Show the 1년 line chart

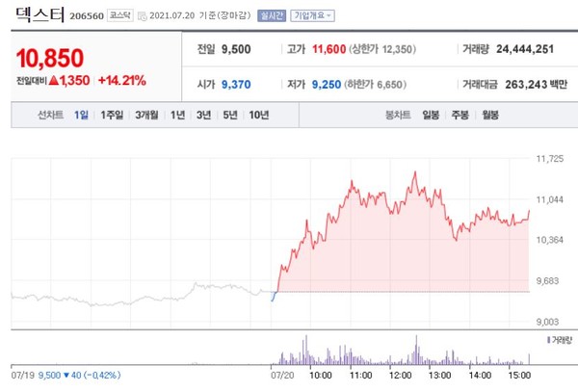pos(177,116)
